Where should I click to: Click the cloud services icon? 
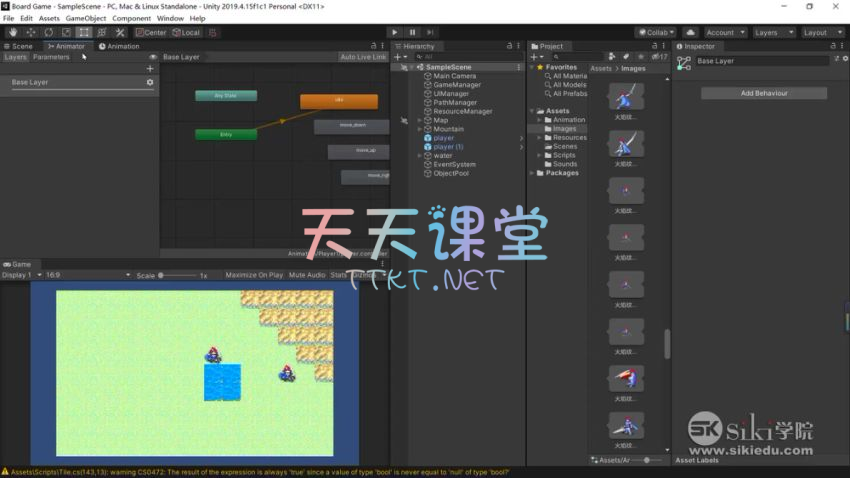(690, 32)
